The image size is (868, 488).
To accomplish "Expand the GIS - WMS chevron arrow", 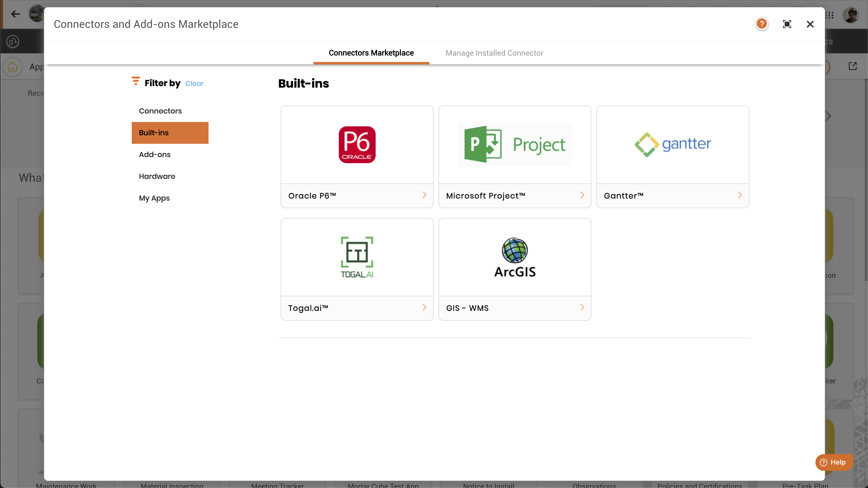I will coord(582,307).
